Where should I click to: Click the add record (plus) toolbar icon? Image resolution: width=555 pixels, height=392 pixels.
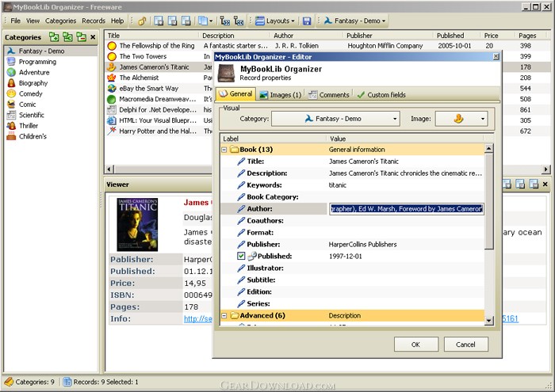[x=159, y=21]
